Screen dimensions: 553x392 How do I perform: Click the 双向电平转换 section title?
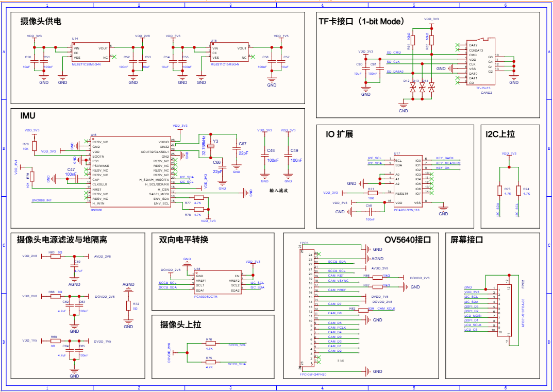184,240
